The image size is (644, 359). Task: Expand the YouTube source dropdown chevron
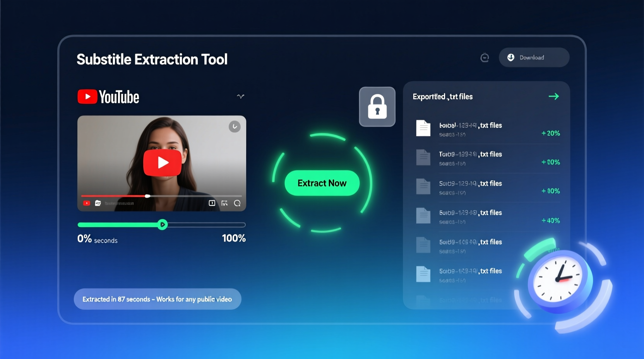241,96
